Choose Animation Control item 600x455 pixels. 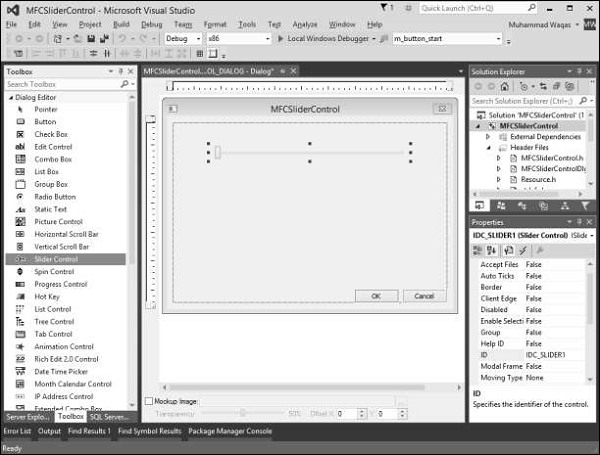tap(64, 347)
